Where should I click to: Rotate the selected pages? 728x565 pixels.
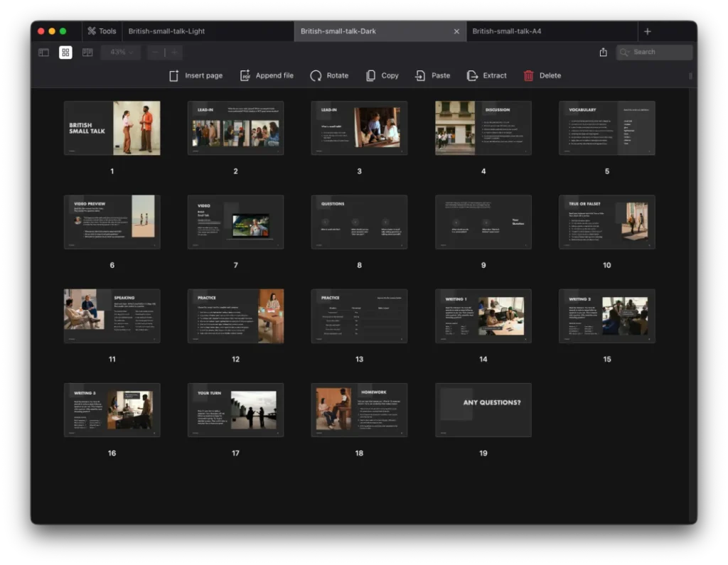pyautogui.click(x=316, y=75)
